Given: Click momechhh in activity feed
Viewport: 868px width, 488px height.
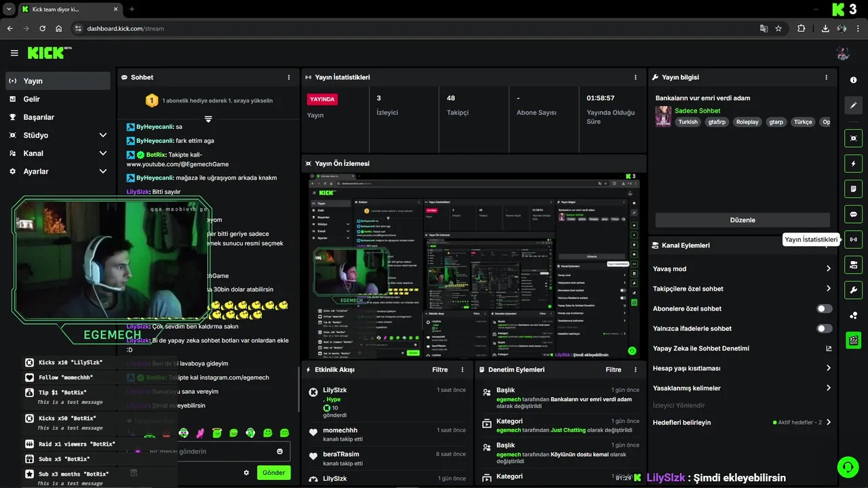Looking at the screenshot, I should (340, 430).
